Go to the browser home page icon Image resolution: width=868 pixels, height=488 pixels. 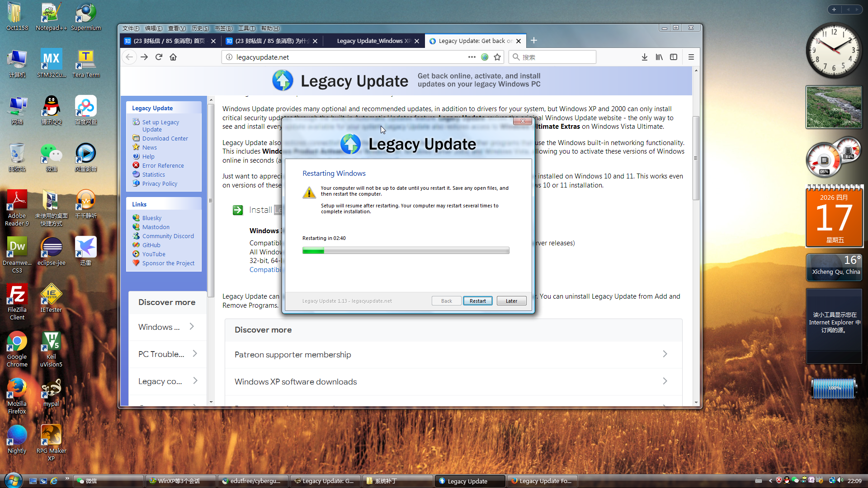[173, 57]
